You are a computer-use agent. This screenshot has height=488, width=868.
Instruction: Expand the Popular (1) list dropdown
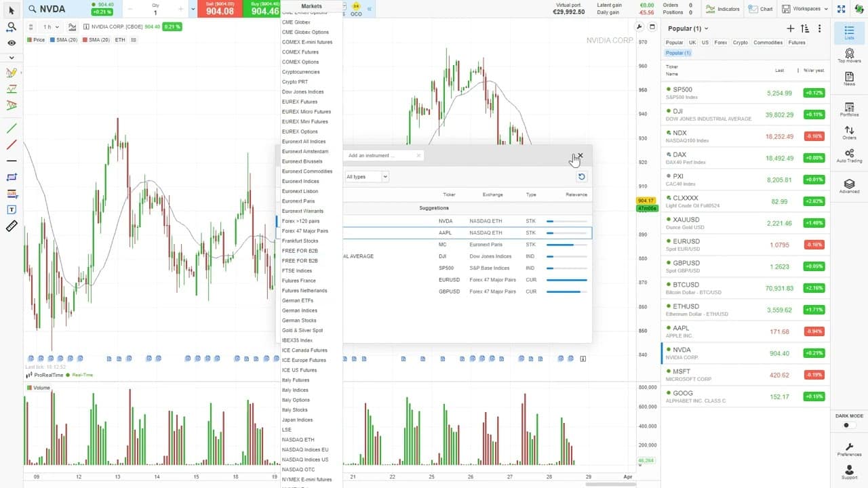click(x=686, y=28)
